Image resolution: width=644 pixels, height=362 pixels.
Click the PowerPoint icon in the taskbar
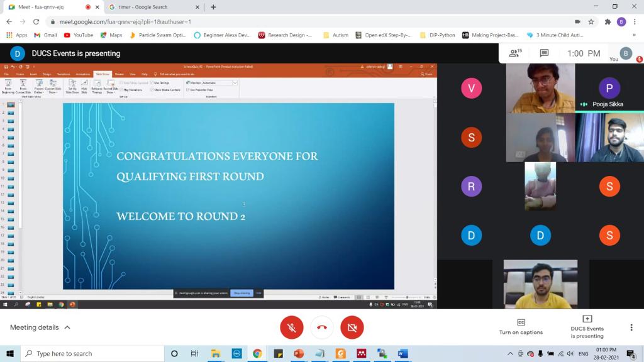(x=299, y=354)
